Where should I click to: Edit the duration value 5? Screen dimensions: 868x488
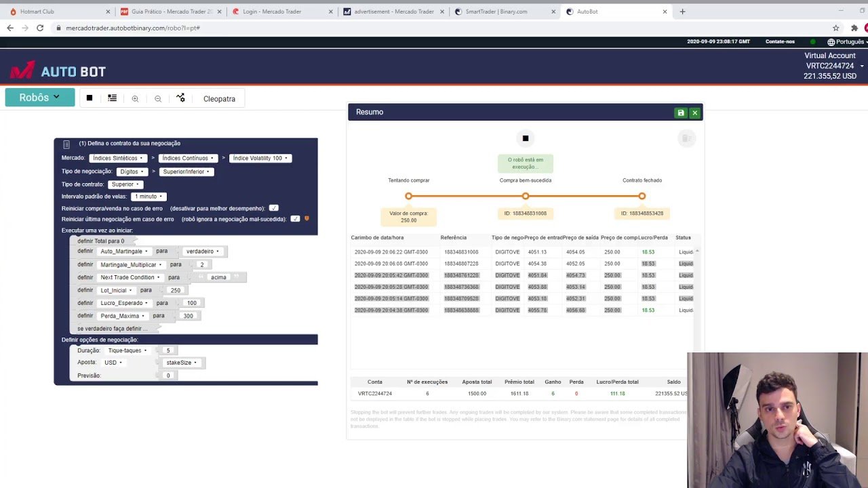[168, 350]
